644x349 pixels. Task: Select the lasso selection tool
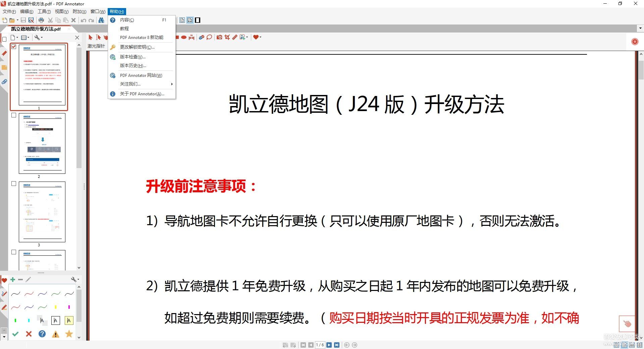tap(209, 37)
